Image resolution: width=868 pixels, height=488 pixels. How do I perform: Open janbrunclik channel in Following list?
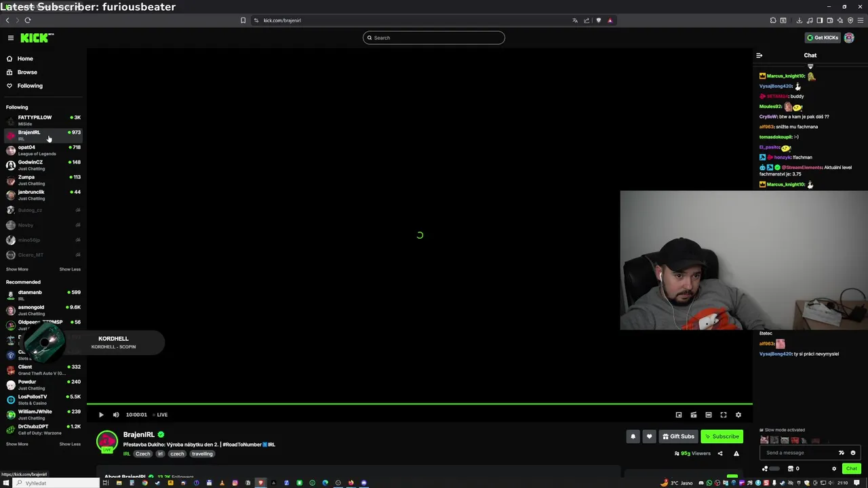43,195
